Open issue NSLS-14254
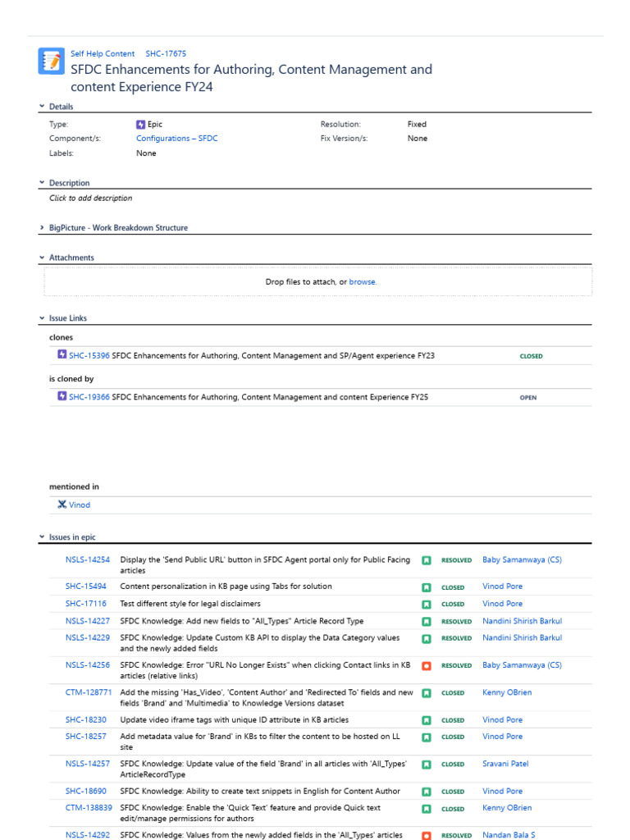Image resolution: width=630 pixels, height=840 pixels. [87, 559]
